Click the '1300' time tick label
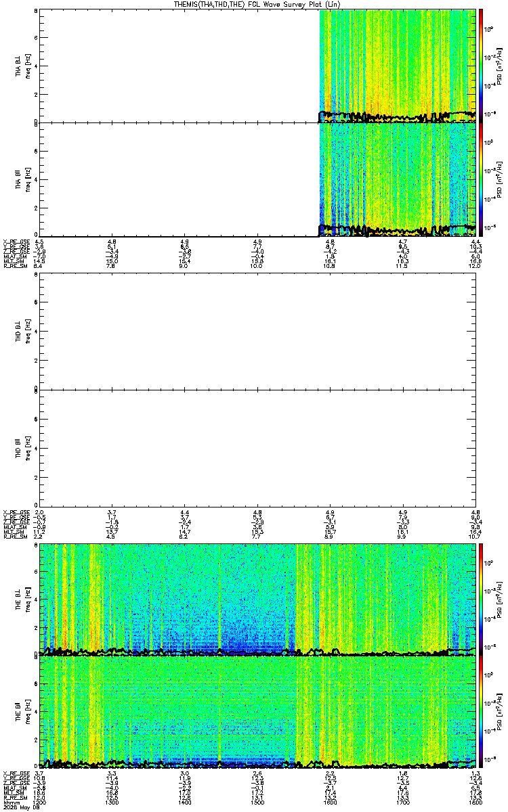508x812 pixels. click(112, 801)
